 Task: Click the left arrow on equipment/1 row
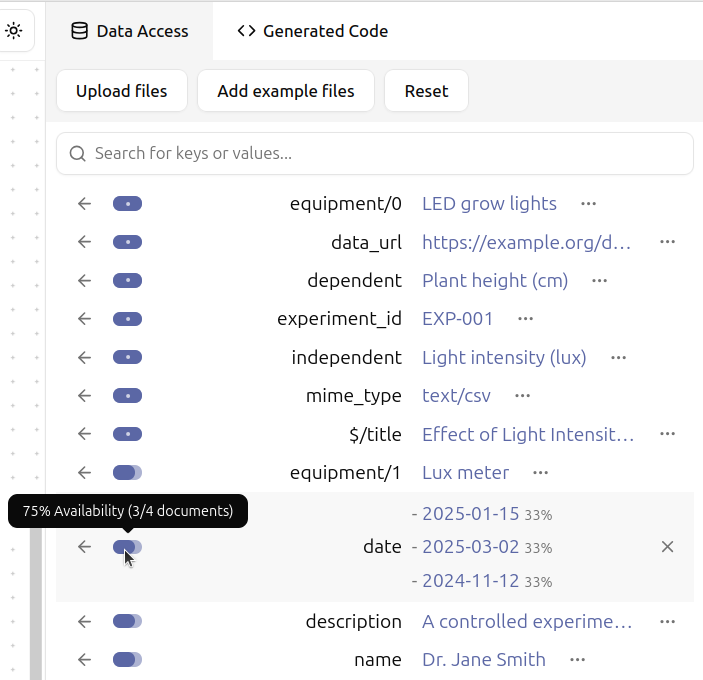[84, 472]
